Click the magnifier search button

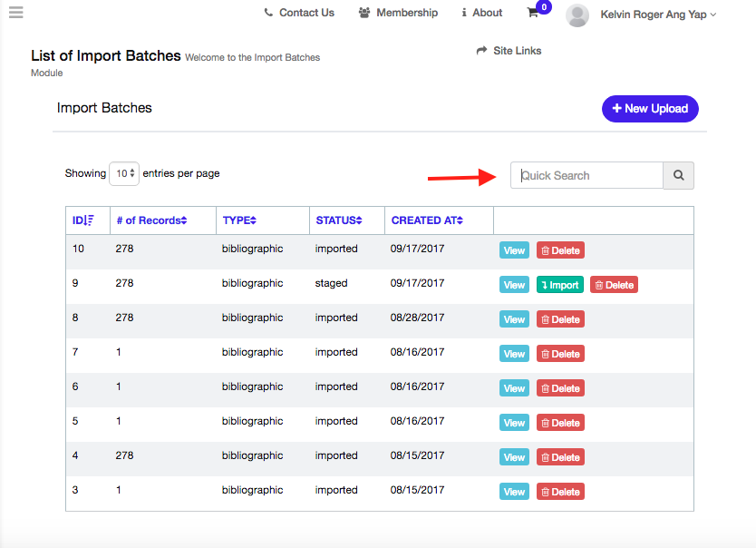click(678, 176)
